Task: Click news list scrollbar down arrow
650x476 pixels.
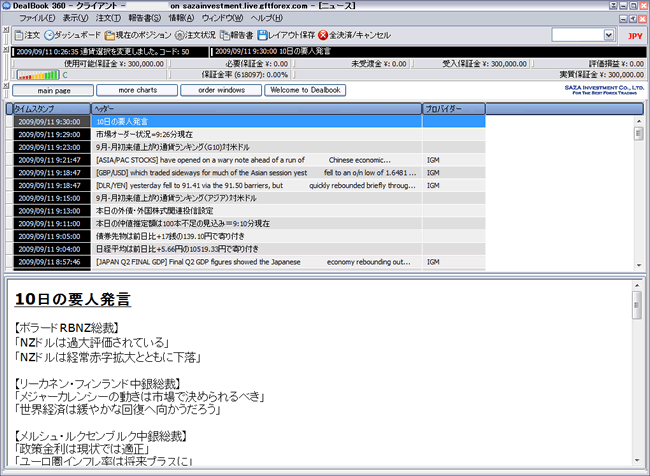Action: pyautogui.click(x=639, y=265)
